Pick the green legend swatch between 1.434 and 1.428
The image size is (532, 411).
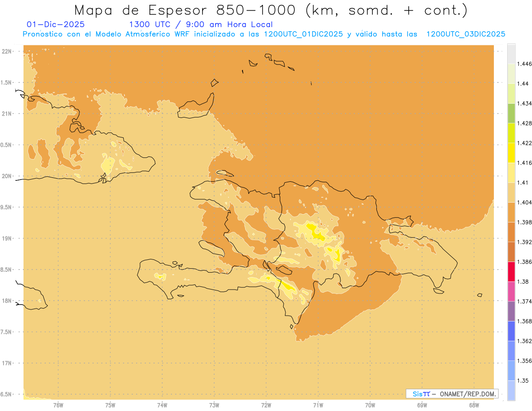pos(511,113)
